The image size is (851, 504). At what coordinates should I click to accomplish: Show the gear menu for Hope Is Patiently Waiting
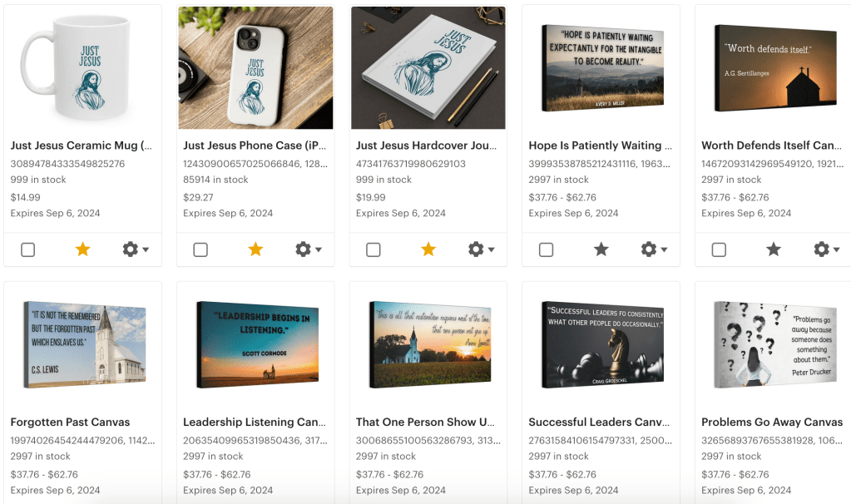[x=653, y=250]
